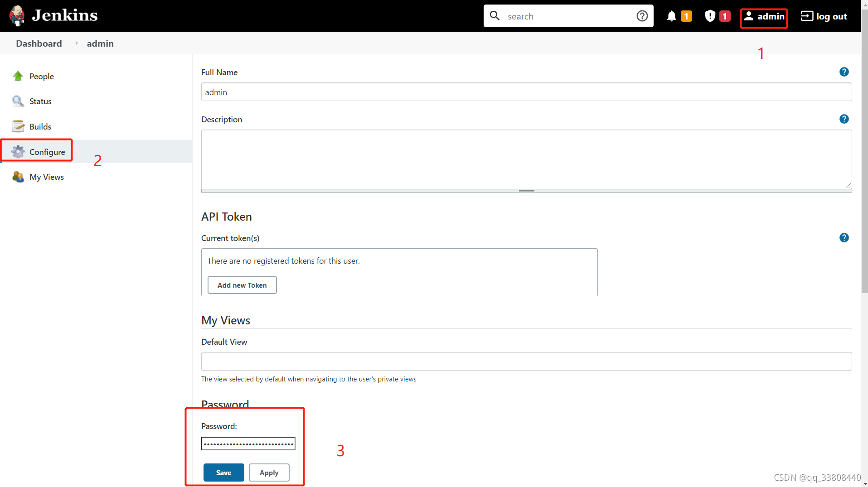The height and width of the screenshot is (487, 868).
Task: Focus the search input box
Action: tap(568, 16)
